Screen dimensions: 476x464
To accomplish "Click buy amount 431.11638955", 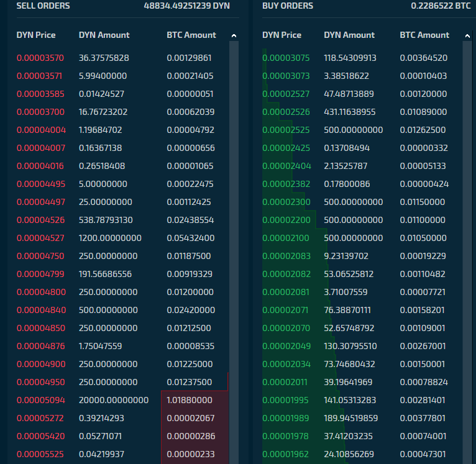I will pyautogui.click(x=349, y=112).
